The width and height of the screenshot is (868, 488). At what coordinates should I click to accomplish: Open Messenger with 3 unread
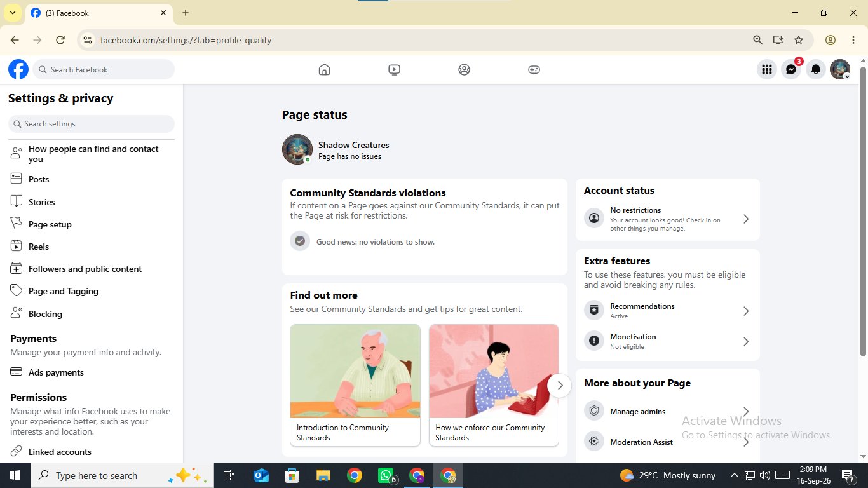click(x=791, y=70)
